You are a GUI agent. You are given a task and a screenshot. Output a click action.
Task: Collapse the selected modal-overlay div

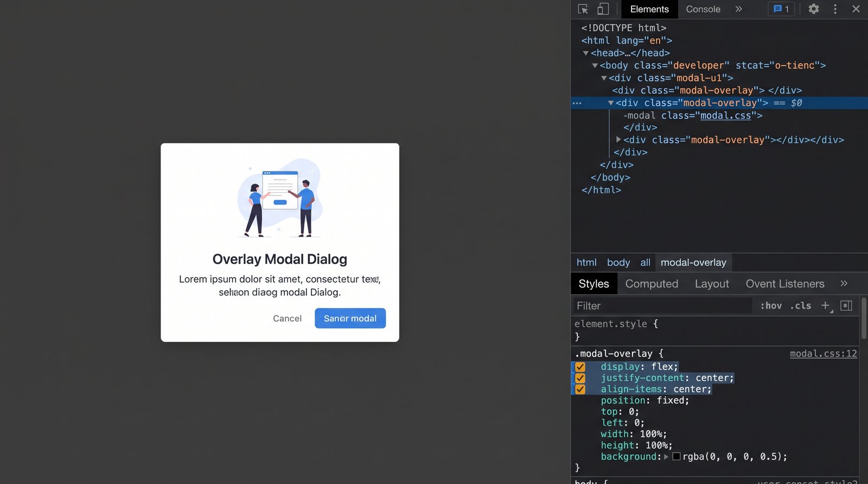point(611,103)
